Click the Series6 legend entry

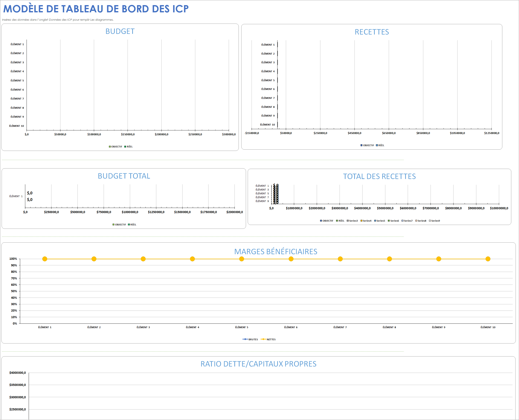click(393, 221)
